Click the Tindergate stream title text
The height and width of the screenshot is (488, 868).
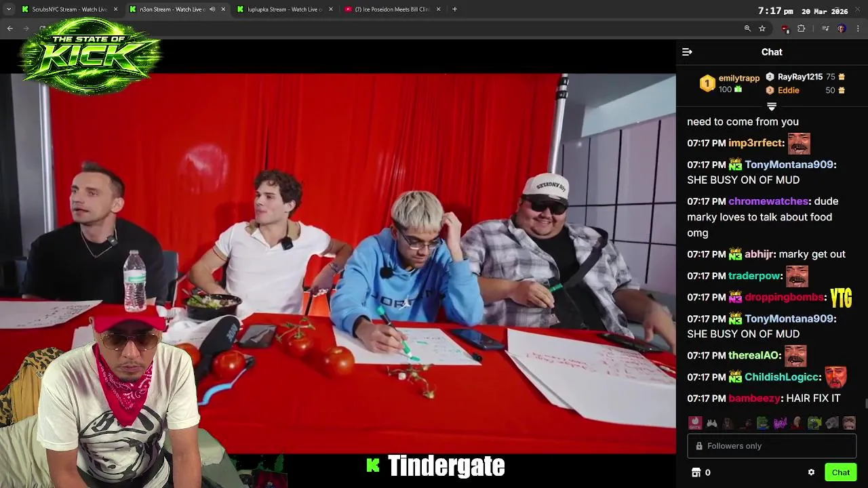[x=446, y=466]
